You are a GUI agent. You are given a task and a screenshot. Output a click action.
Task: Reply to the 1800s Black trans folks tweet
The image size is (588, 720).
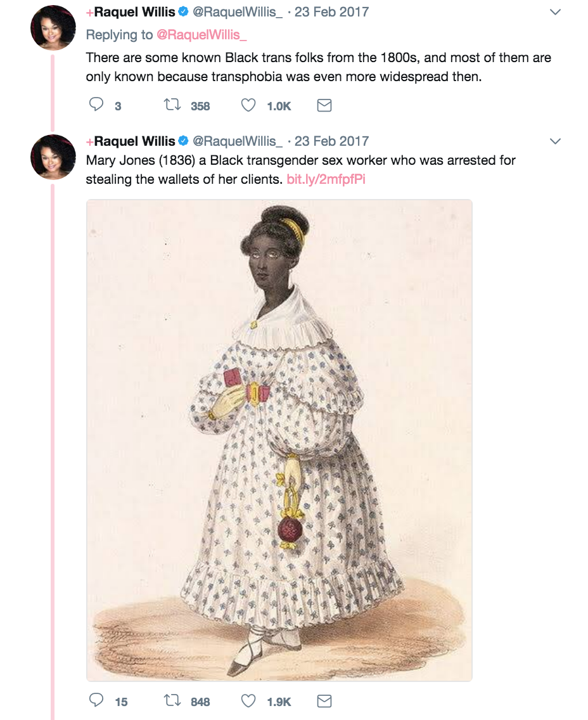[96, 105]
